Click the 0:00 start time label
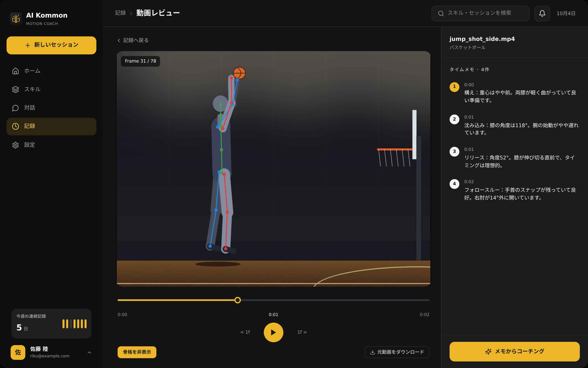 click(122, 314)
